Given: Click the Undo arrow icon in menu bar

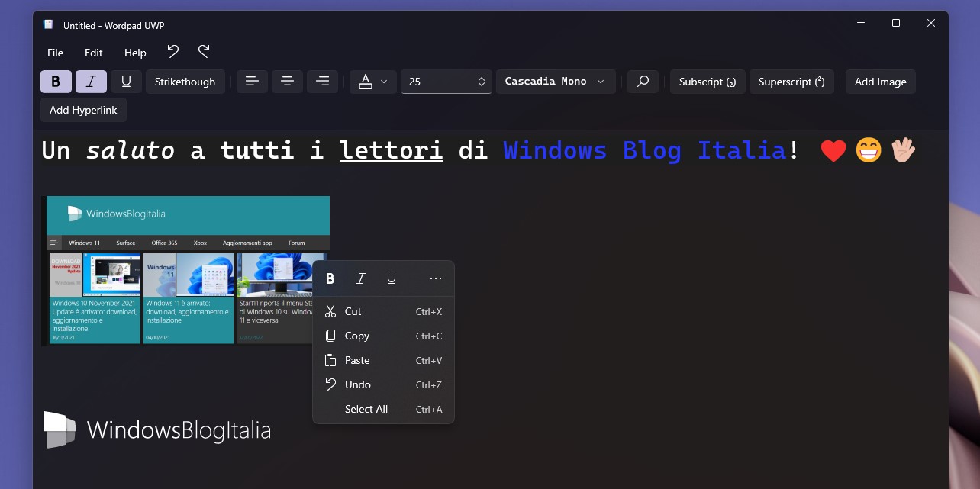Looking at the screenshot, I should (173, 52).
